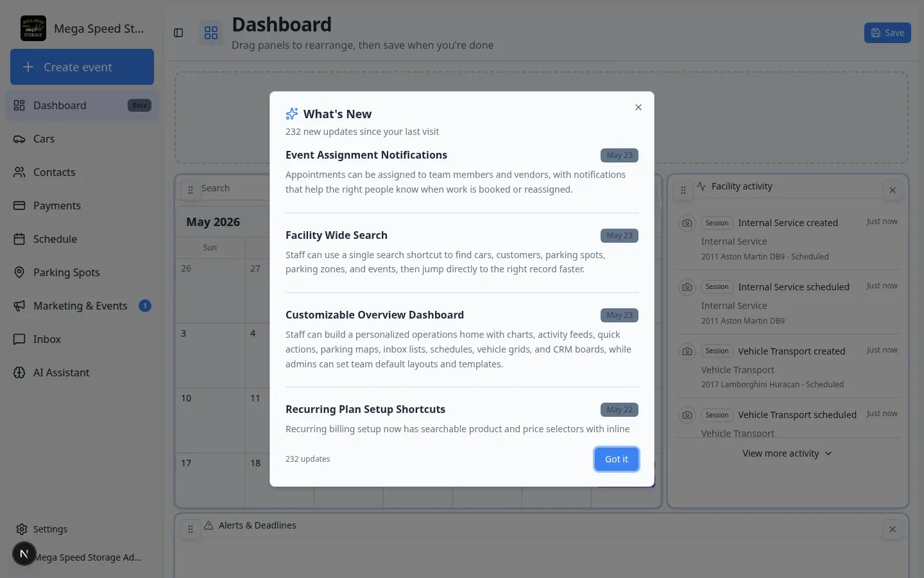Go to Cars in the sidebar
This screenshot has width=924, height=578.
point(82,139)
